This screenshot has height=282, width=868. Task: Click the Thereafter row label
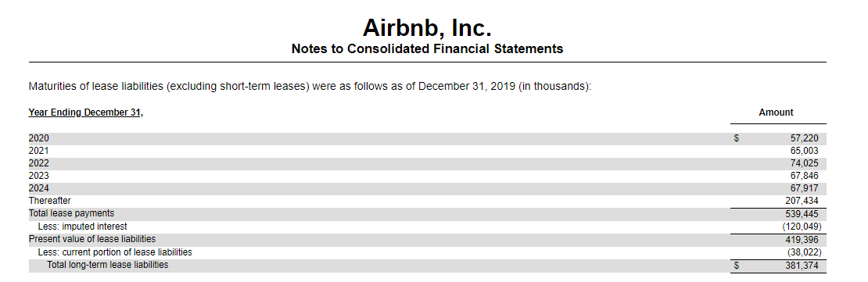50,201
